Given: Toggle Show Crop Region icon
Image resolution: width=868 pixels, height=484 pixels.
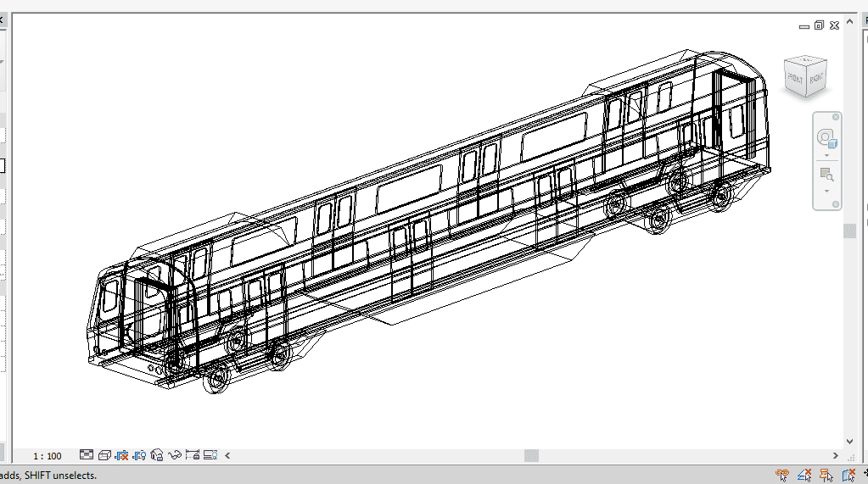Looking at the screenshot, I should (x=139, y=456).
